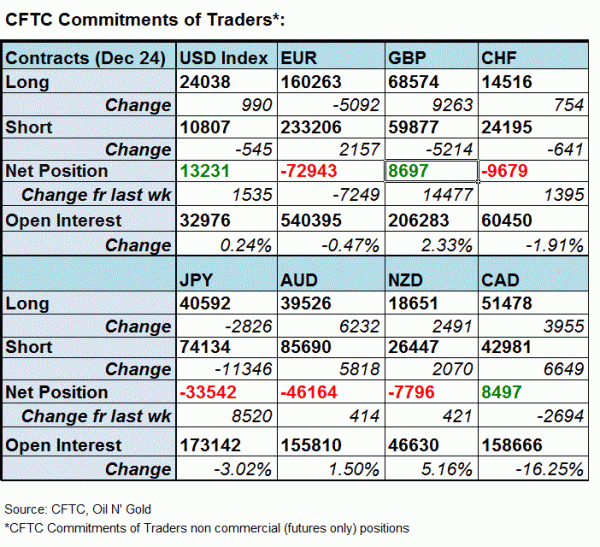Click the CFTC Commitments of Traders title
This screenshot has width=600, height=547.
click(x=146, y=19)
